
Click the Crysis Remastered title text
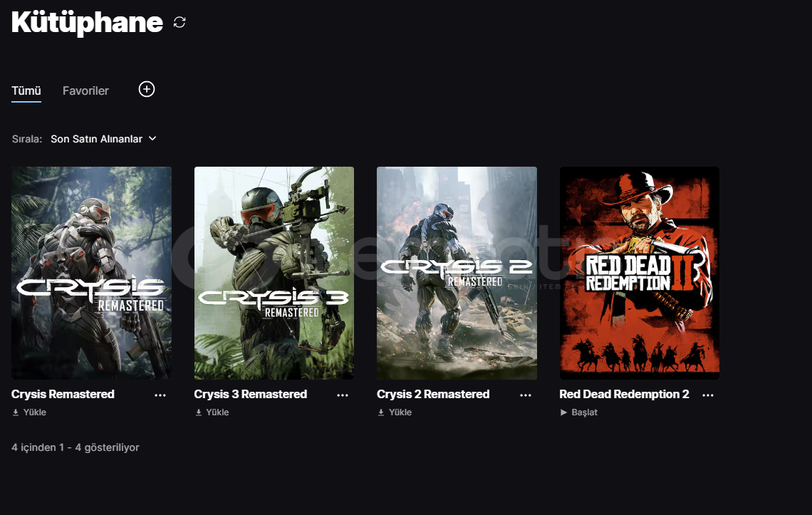[x=63, y=395]
